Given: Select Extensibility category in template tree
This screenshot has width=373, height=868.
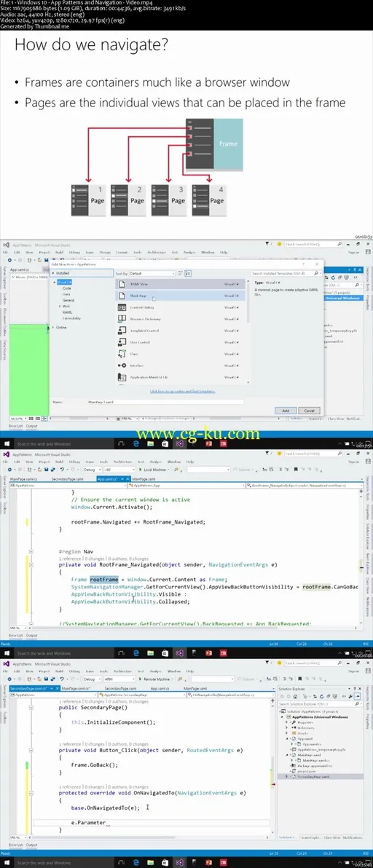Looking at the screenshot, I should click(72, 318).
